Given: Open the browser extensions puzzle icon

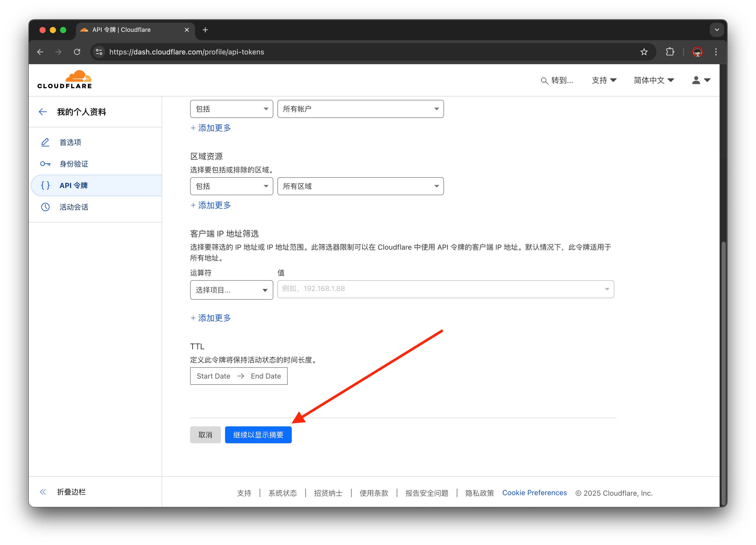Looking at the screenshot, I should [670, 52].
